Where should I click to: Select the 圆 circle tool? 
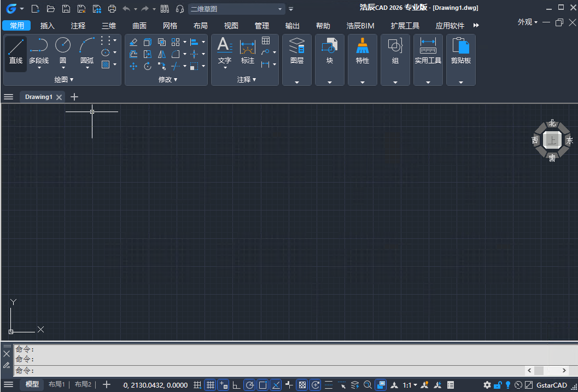pos(63,52)
